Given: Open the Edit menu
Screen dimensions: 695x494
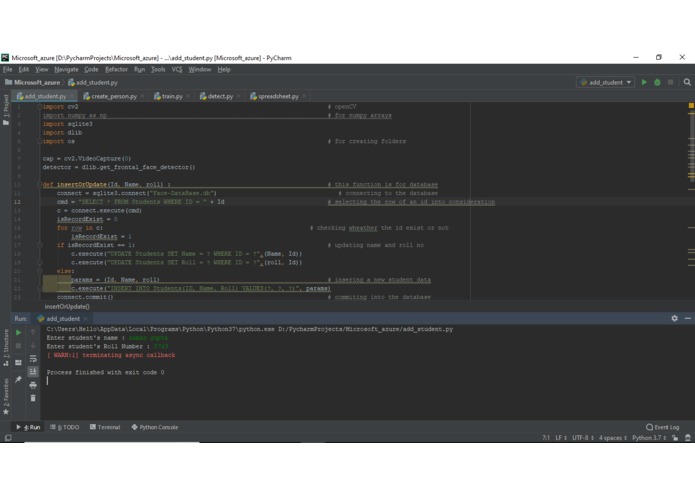Looking at the screenshot, I should click(x=24, y=70).
